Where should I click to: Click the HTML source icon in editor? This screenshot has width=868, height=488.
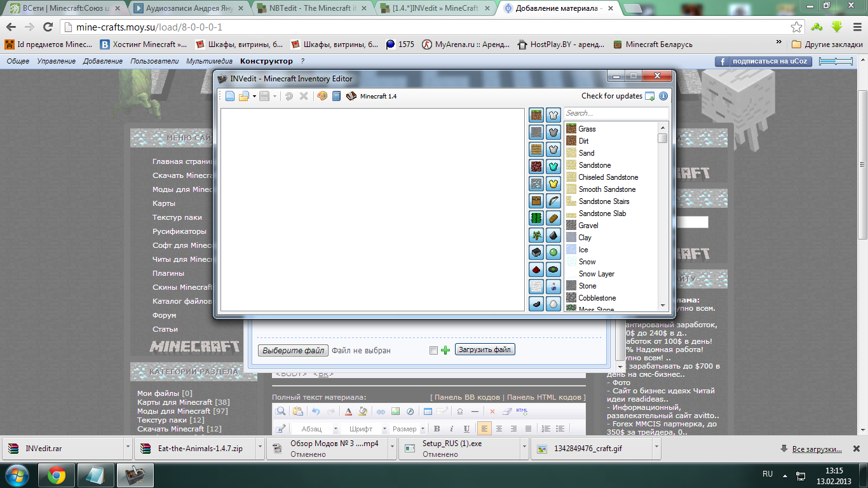coord(522,411)
